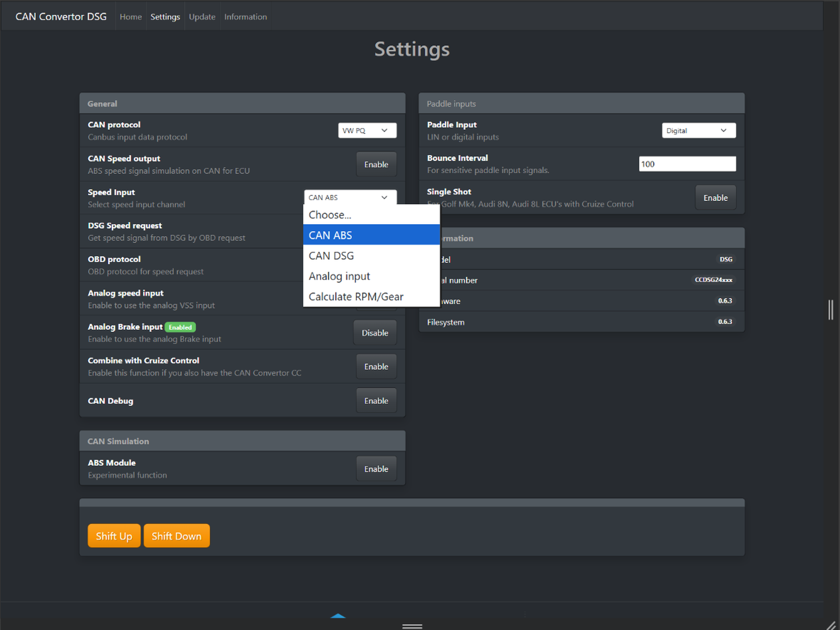The height and width of the screenshot is (630, 840).
Task: Click the CCDSG24xxx serial number value
Action: (713, 280)
